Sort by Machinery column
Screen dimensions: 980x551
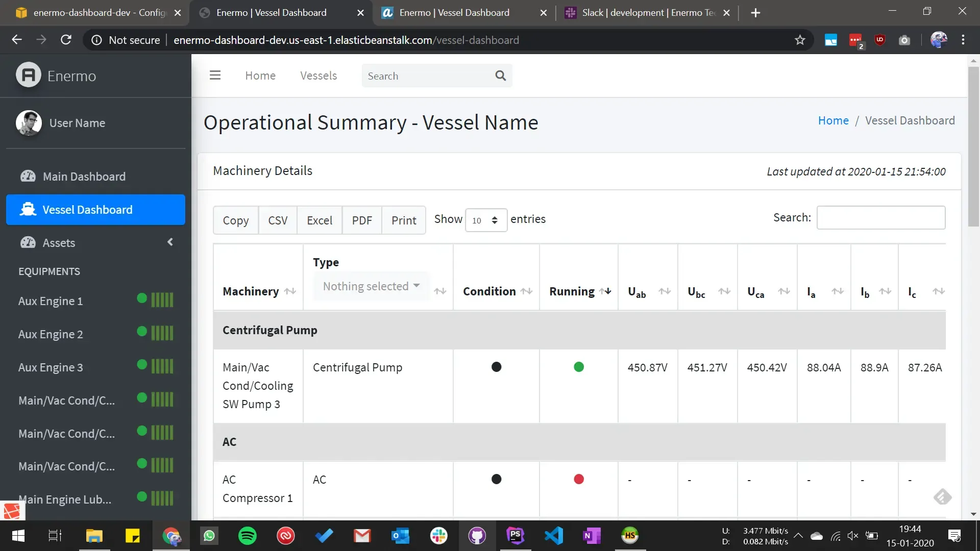pos(290,291)
